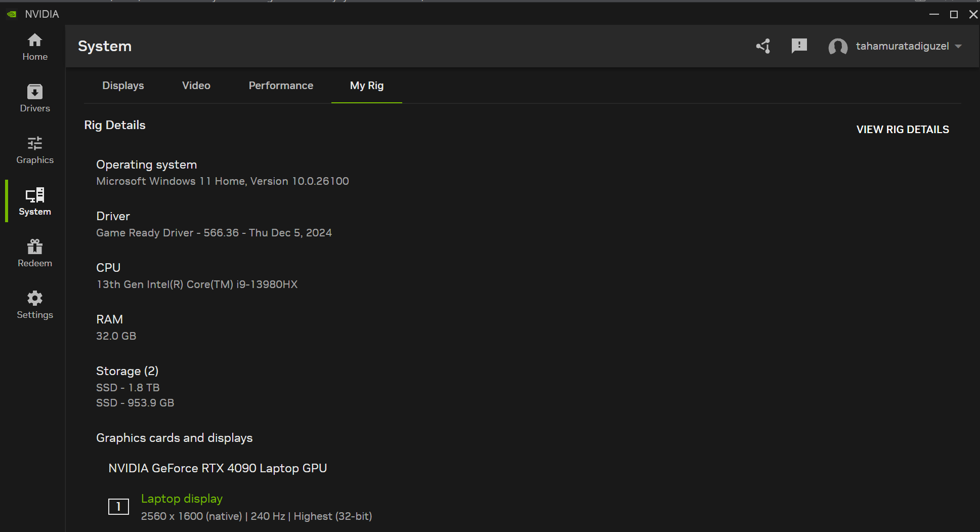This screenshot has height=532, width=980.
Task: Click the Game Ready Driver 566.36 text
Action: click(x=214, y=233)
